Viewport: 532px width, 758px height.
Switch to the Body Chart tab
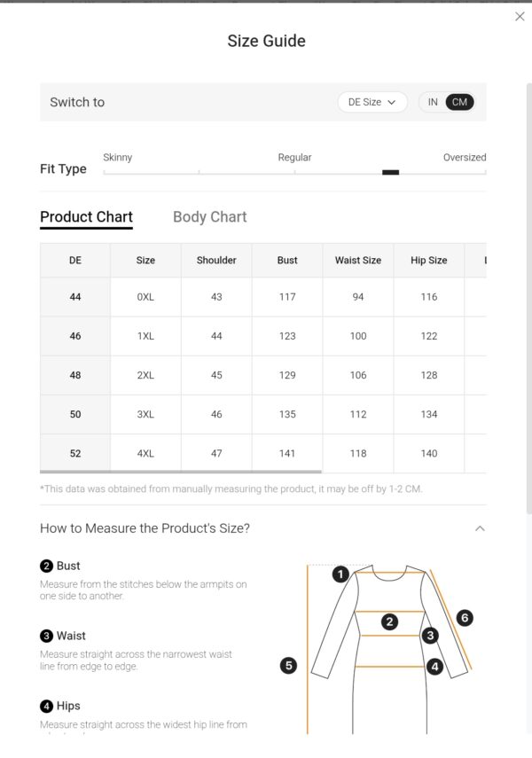(x=209, y=216)
